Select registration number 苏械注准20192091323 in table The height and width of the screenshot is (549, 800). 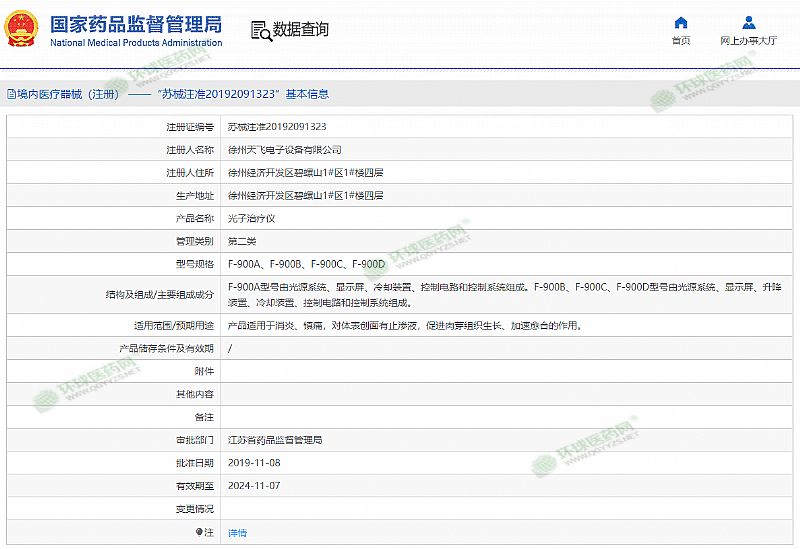click(277, 127)
